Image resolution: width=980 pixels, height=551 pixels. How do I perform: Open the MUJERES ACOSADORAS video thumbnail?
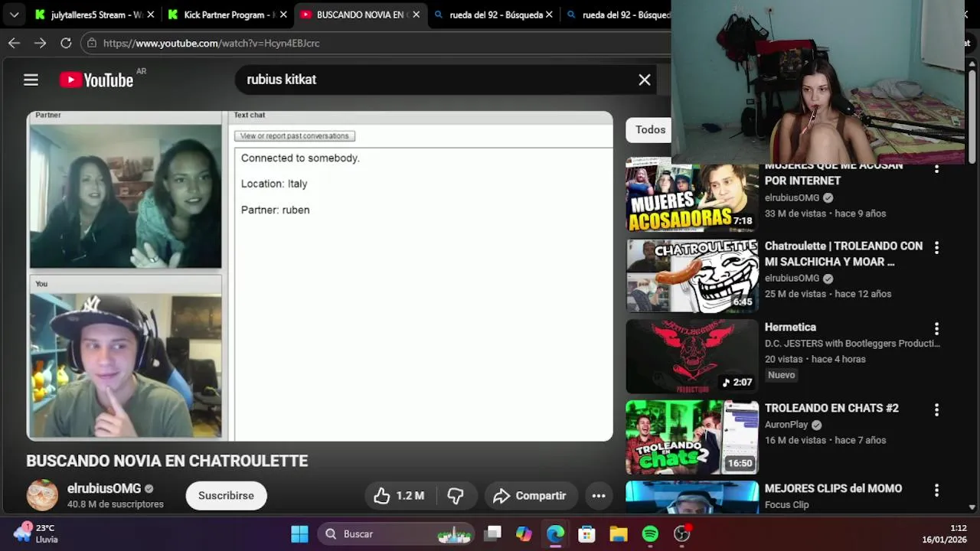click(692, 196)
